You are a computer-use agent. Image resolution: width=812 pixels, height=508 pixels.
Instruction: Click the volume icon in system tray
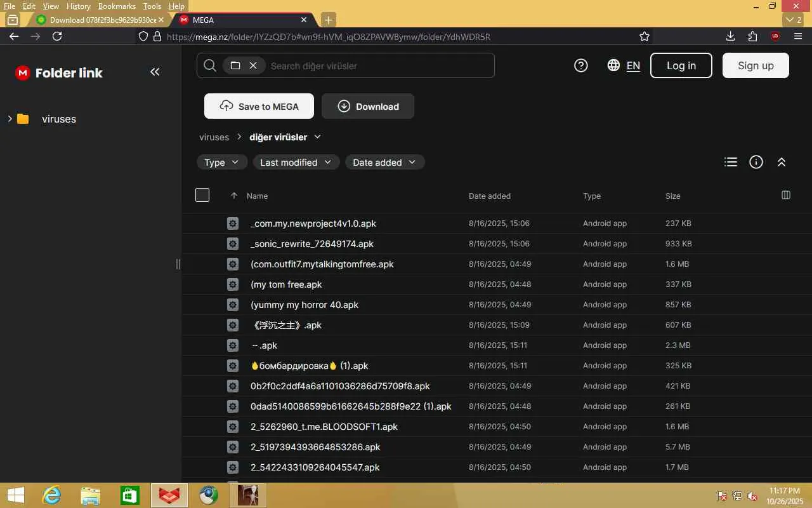(753, 496)
